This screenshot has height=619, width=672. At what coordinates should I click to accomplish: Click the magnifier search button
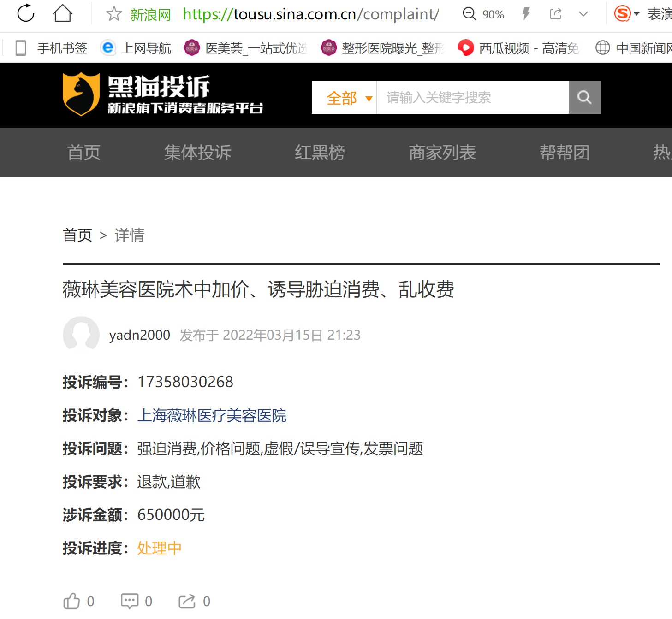[585, 98]
